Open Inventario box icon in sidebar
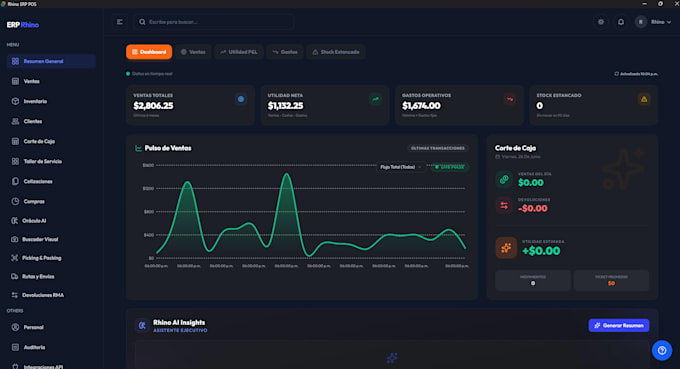The height and width of the screenshot is (369, 680). coord(15,101)
